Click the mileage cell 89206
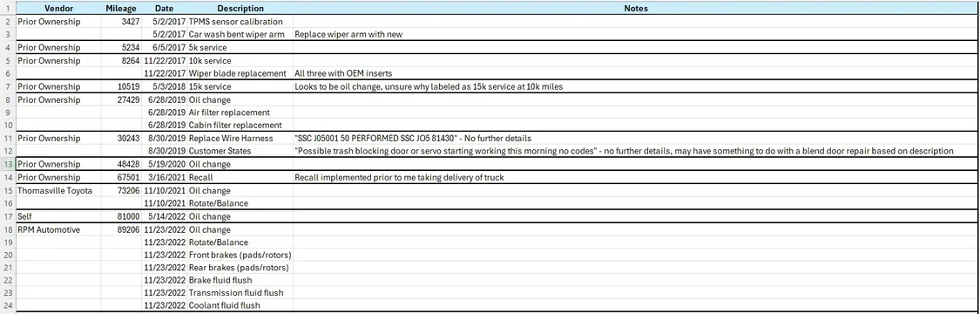The width and height of the screenshot is (980, 314). (x=121, y=229)
